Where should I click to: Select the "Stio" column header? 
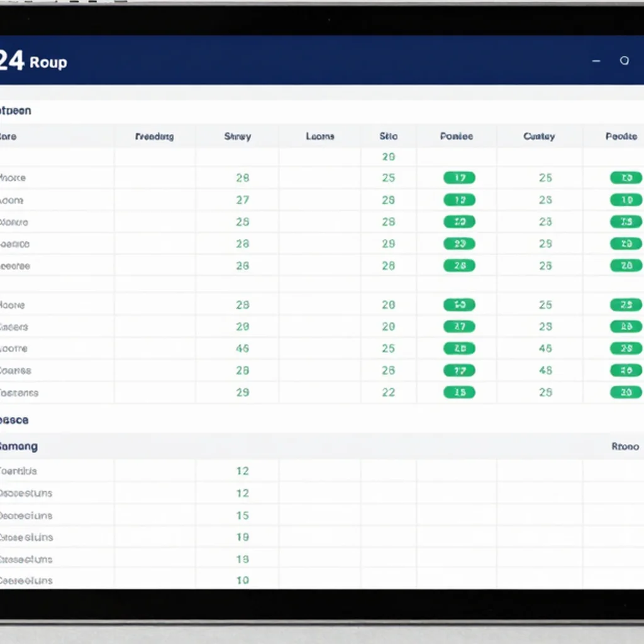click(x=388, y=136)
